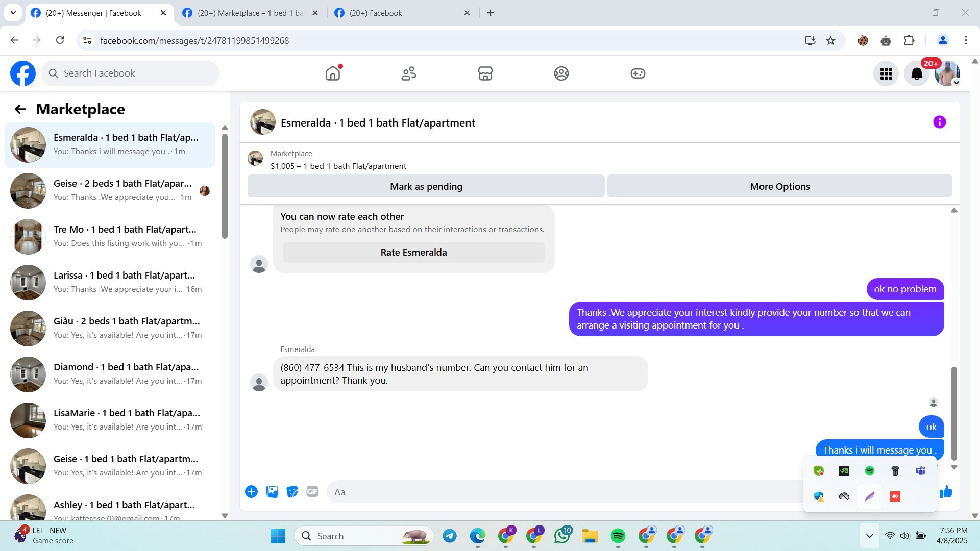Attach a file with the image icon
This screenshot has width=980, height=551.
tap(272, 492)
